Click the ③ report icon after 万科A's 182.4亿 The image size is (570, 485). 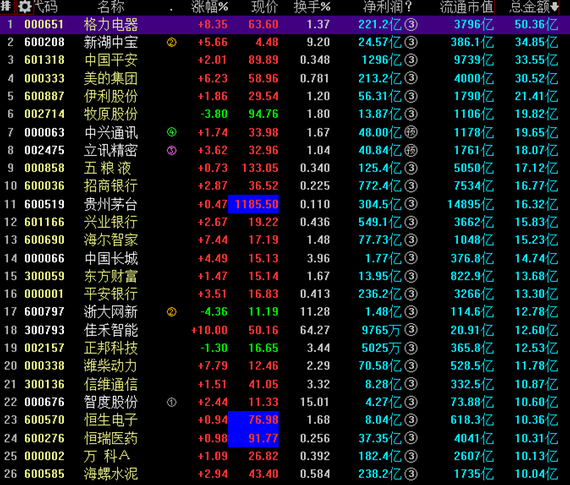click(x=411, y=456)
